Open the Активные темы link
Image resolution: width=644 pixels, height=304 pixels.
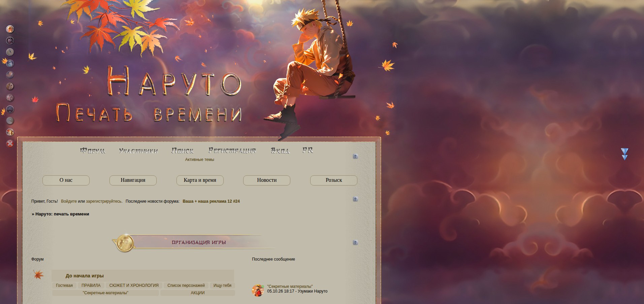click(199, 160)
